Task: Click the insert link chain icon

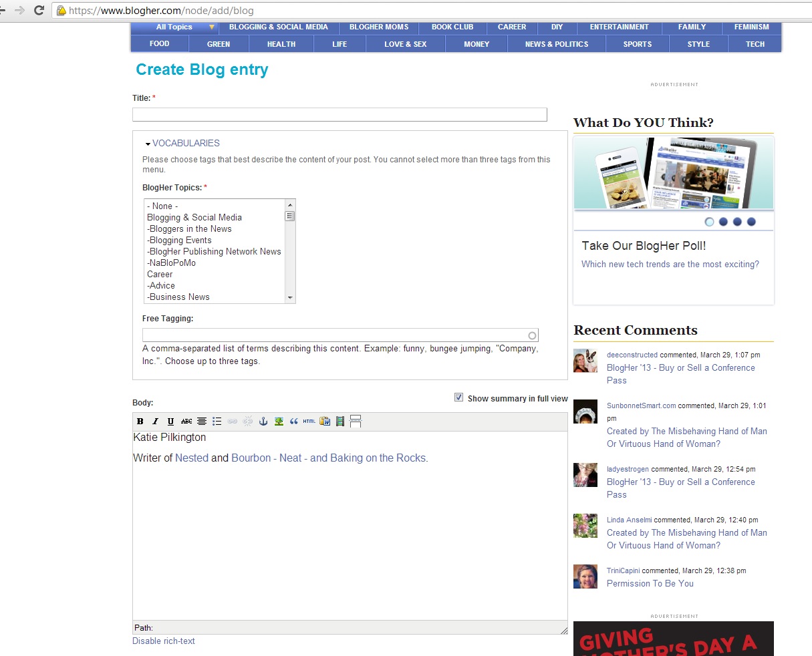Action: (x=232, y=422)
